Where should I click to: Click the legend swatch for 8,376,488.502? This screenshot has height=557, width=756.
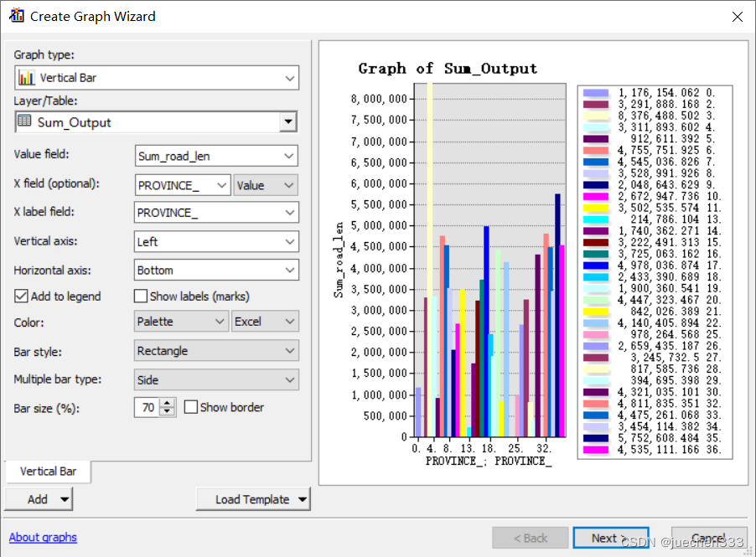tap(596, 116)
